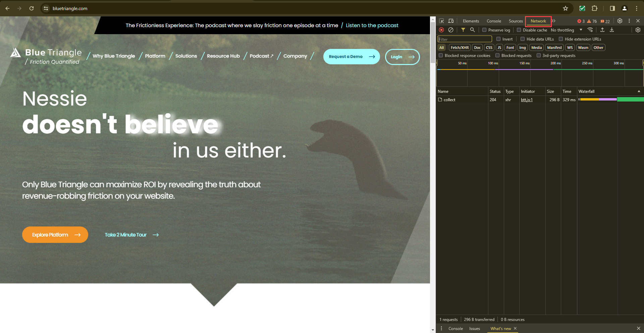Select the Network tab
The image size is (644, 333).
coord(538,21)
